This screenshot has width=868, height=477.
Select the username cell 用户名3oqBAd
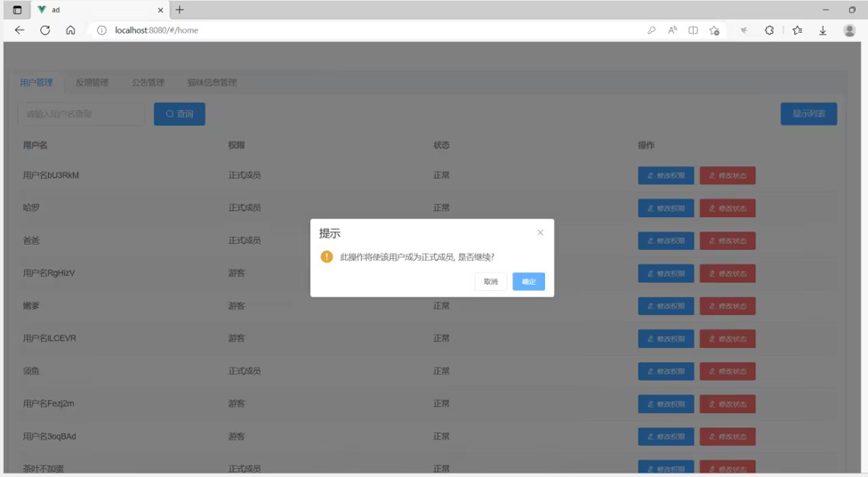49,437
